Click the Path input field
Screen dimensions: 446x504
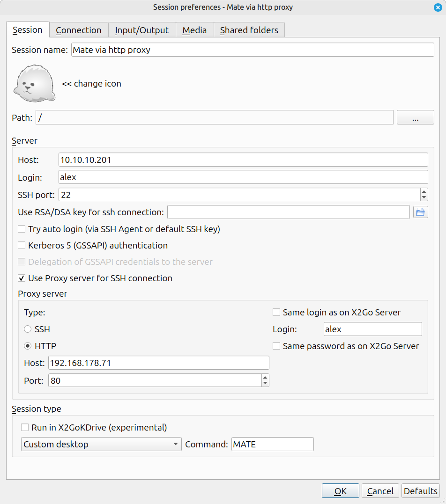click(x=215, y=117)
